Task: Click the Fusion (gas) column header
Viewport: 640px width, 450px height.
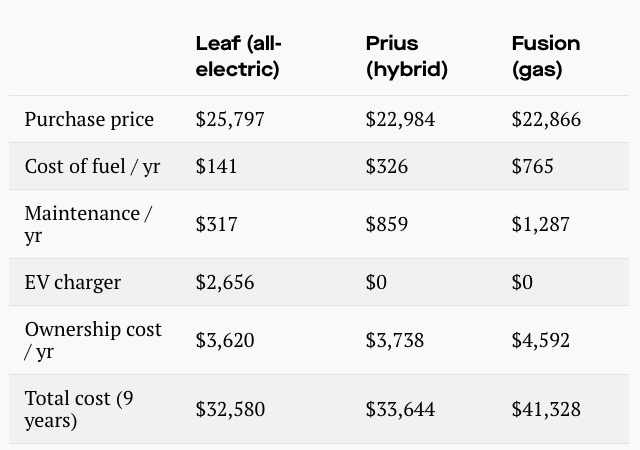Action: (546, 56)
